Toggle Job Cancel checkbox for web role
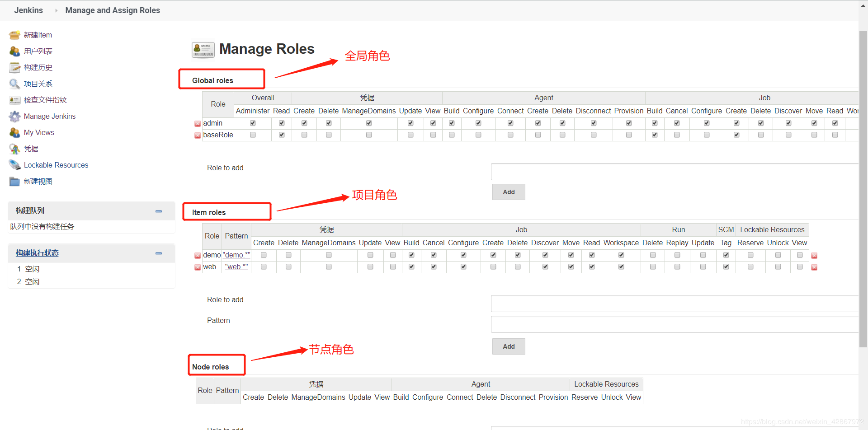The height and width of the screenshot is (430, 868). coord(434,267)
